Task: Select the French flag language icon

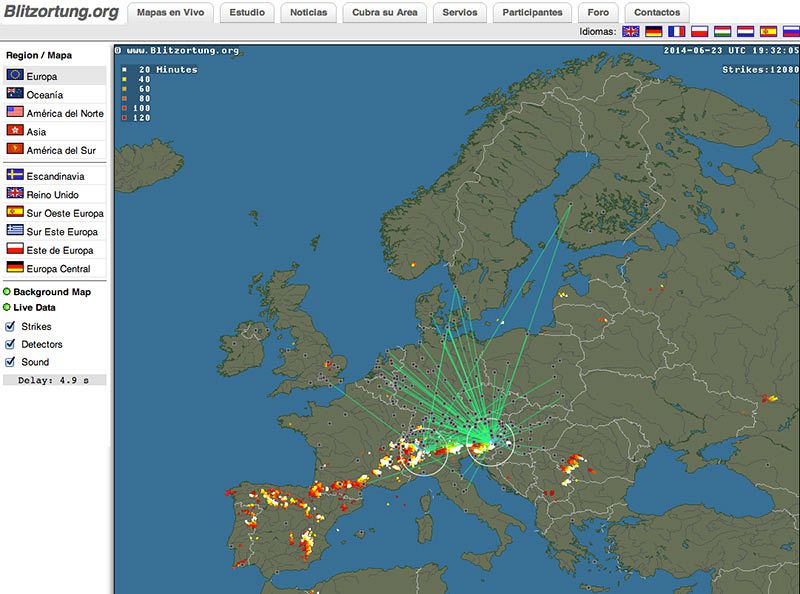Action: (676, 32)
